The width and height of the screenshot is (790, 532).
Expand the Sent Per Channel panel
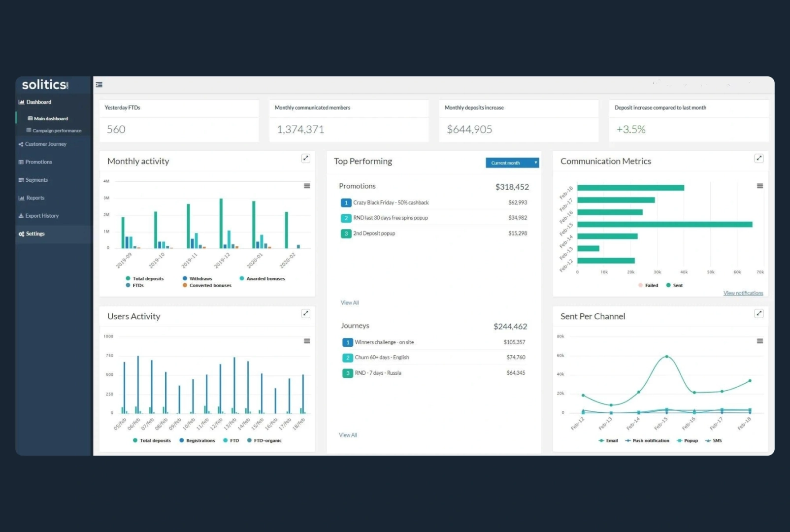point(759,313)
